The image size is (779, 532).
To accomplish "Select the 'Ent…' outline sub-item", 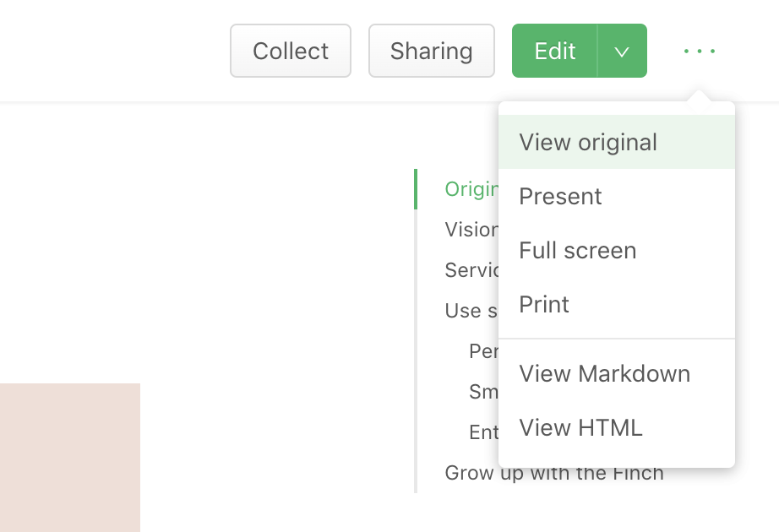I will [482, 432].
